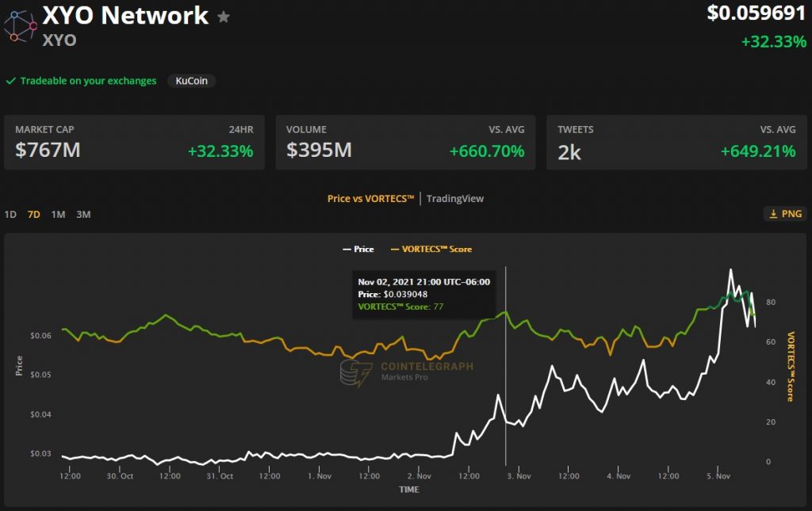Image resolution: width=812 pixels, height=511 pixels.
Task: Toggle the VORTECS Score legend series
Action: (431, 249)
